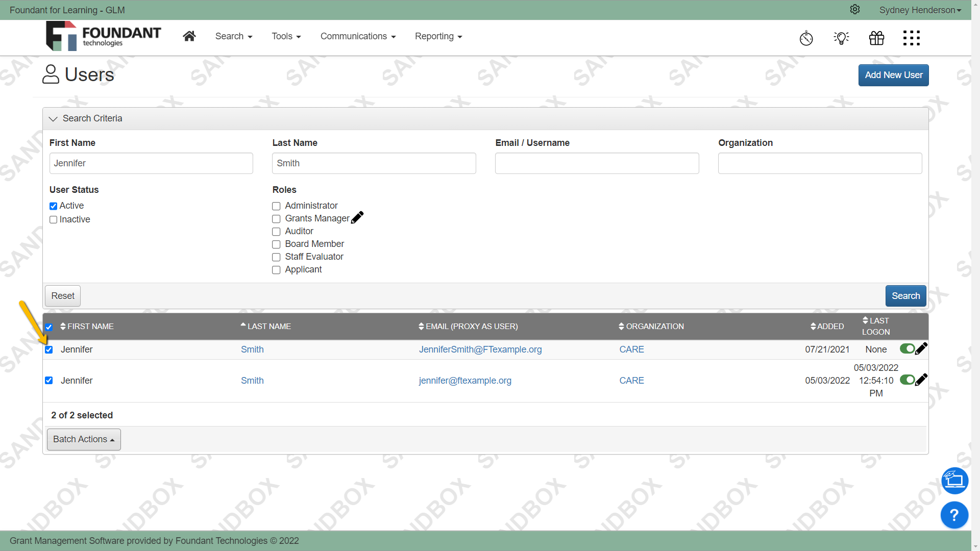Edit user JenniferSmith@FTexample.org with pencil icon
This screenshot has height=551, width=980.
[x=921, y=349]
